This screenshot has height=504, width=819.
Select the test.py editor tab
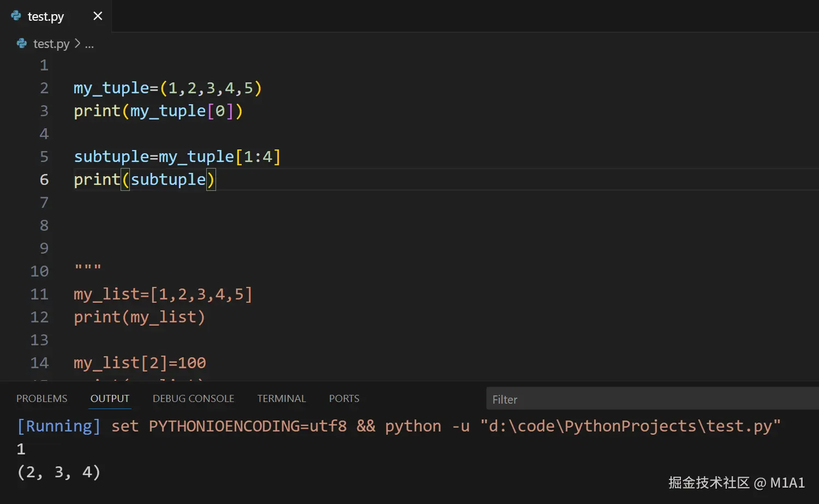click(x=46, y=16)
